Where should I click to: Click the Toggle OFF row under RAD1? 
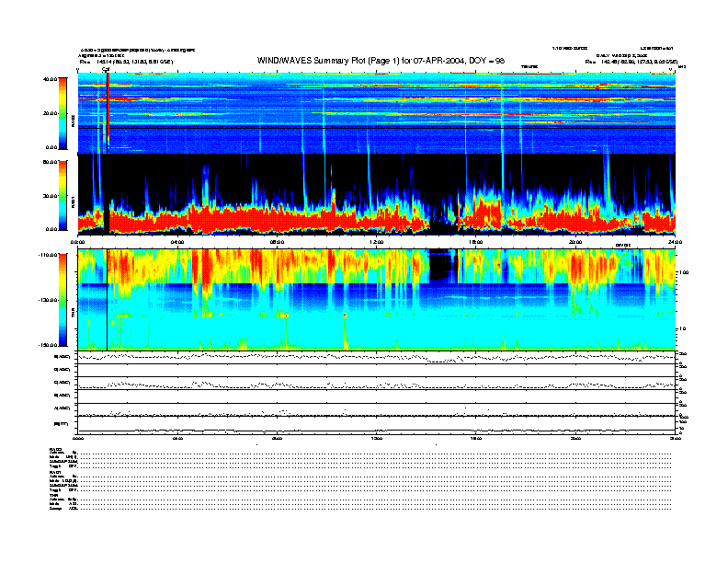66,490
